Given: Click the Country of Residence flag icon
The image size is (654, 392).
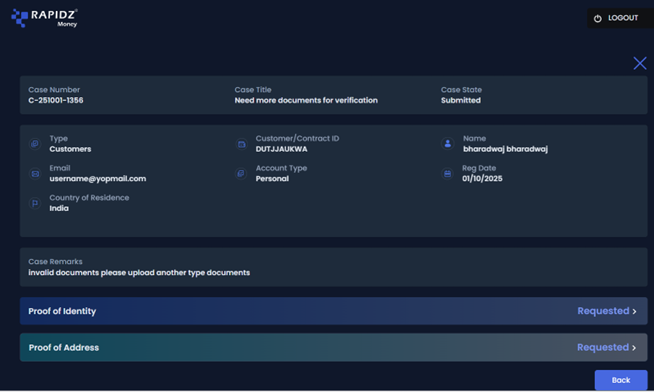Looking at the screenshot, I should (x=35, y=203).
